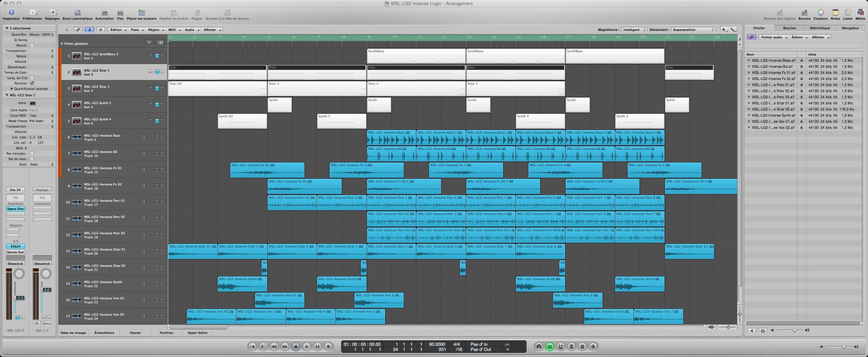Open the Média panel icon

point(860,13)
